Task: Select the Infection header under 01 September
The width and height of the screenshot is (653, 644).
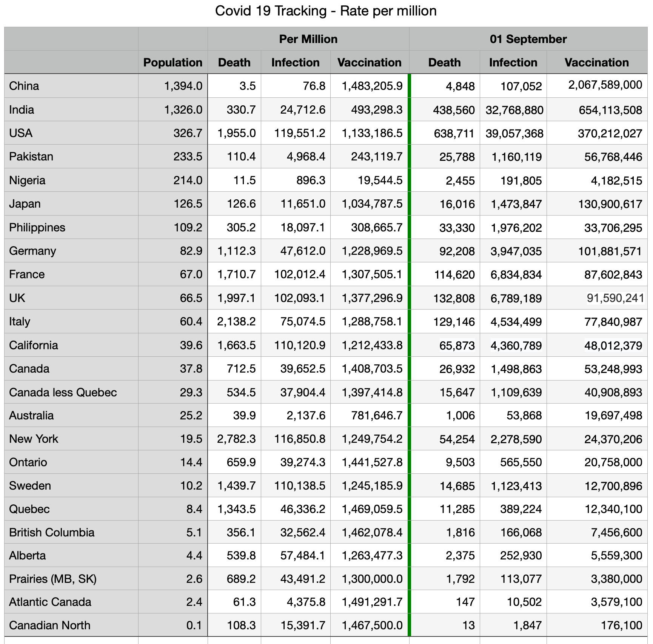Action: (513, 62)
